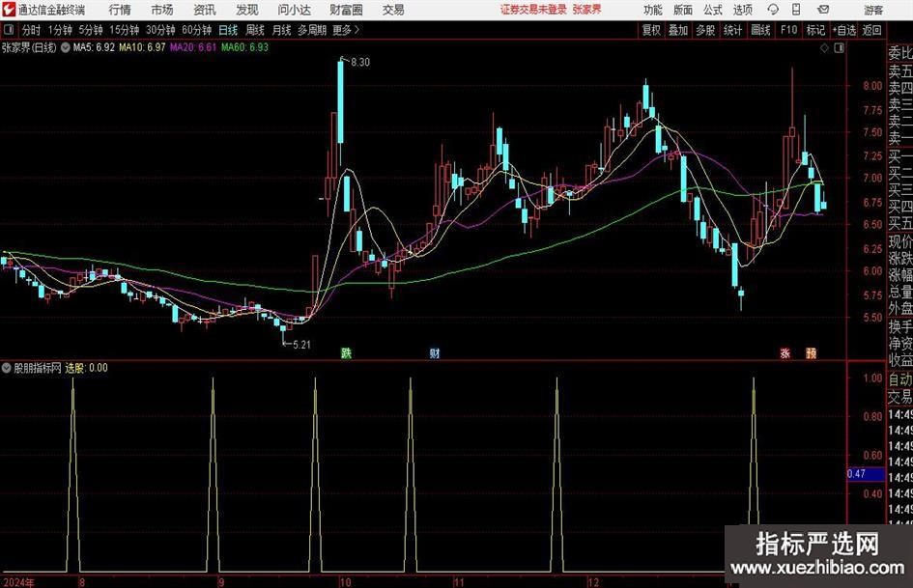The height and width of the screenshot is (588, 913).
Task: Click the 多股 multi-stock button
Action: (705, 30)
